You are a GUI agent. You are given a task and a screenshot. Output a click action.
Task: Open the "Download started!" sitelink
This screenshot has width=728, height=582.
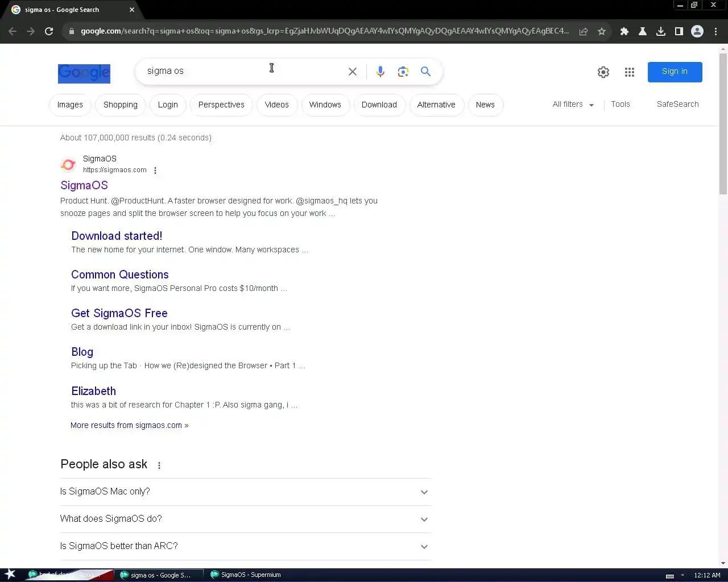click(117, 236)
